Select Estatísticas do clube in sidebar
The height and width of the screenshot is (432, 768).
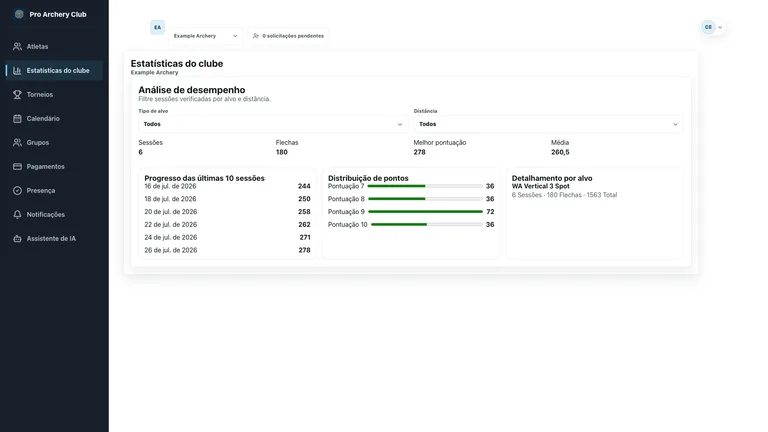54,71
